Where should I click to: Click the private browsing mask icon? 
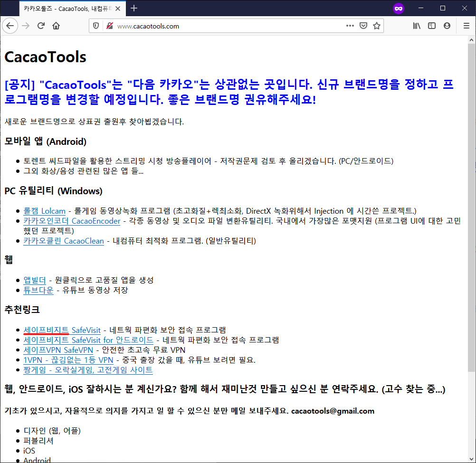399,9
